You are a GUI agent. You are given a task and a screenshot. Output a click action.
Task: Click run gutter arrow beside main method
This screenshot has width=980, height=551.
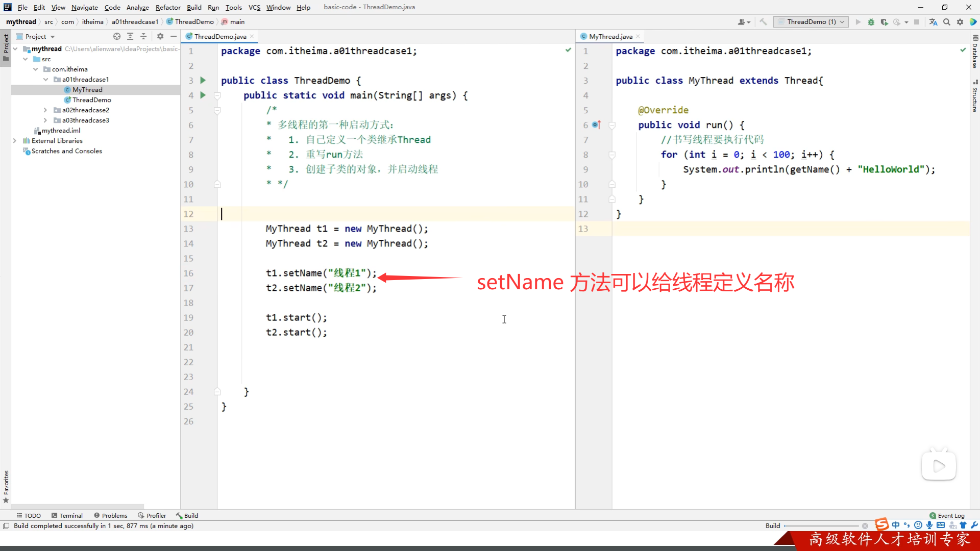point(203,95)
